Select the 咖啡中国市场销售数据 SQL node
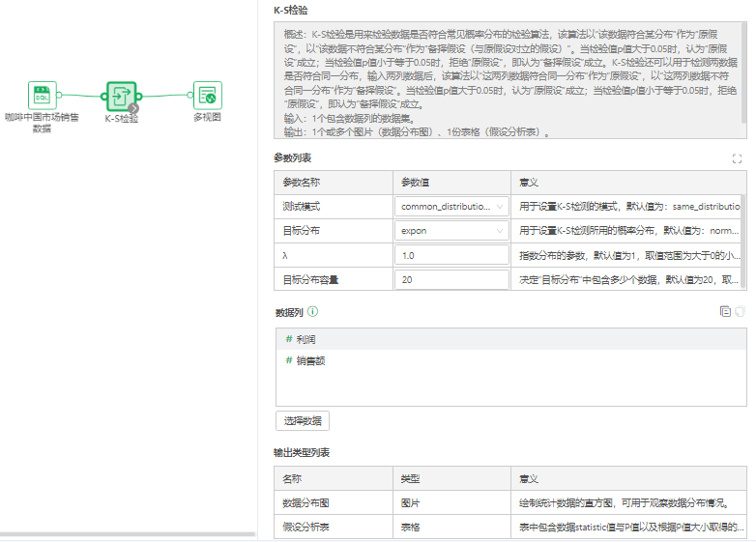756x542 pixels. 42,95
